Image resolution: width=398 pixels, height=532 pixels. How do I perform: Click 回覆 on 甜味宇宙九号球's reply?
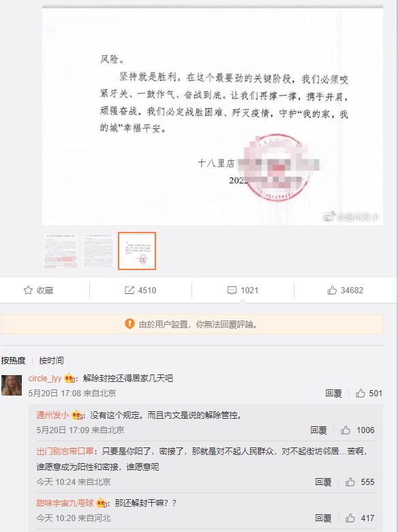coord(323,518)
